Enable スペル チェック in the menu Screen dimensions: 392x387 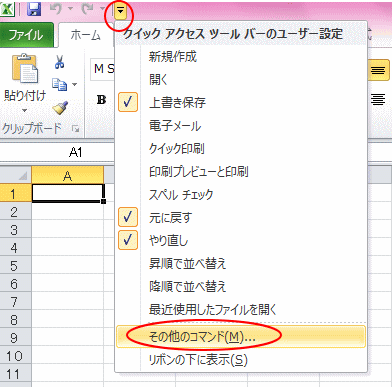(x=241, y=195)
